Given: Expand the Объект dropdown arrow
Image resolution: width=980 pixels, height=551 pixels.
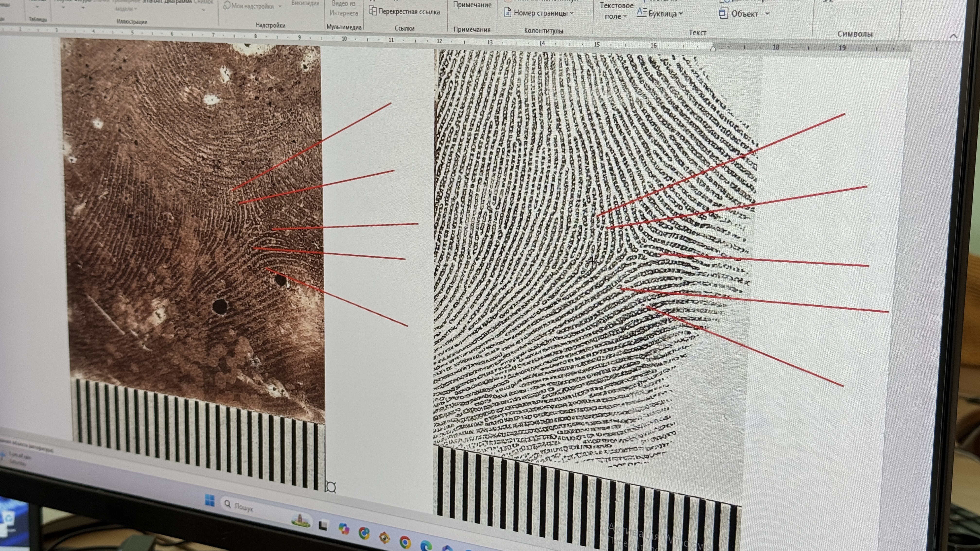Looking at the screenshot, I should tap(767, 14).
